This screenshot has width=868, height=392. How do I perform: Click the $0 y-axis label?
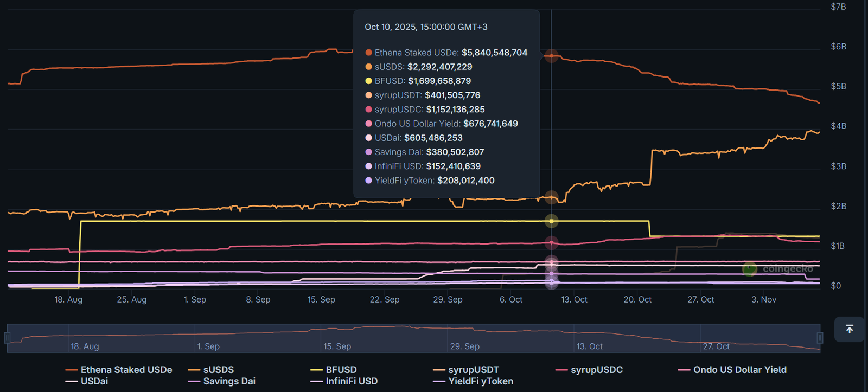pyautogui.click(x=836, y=286)
